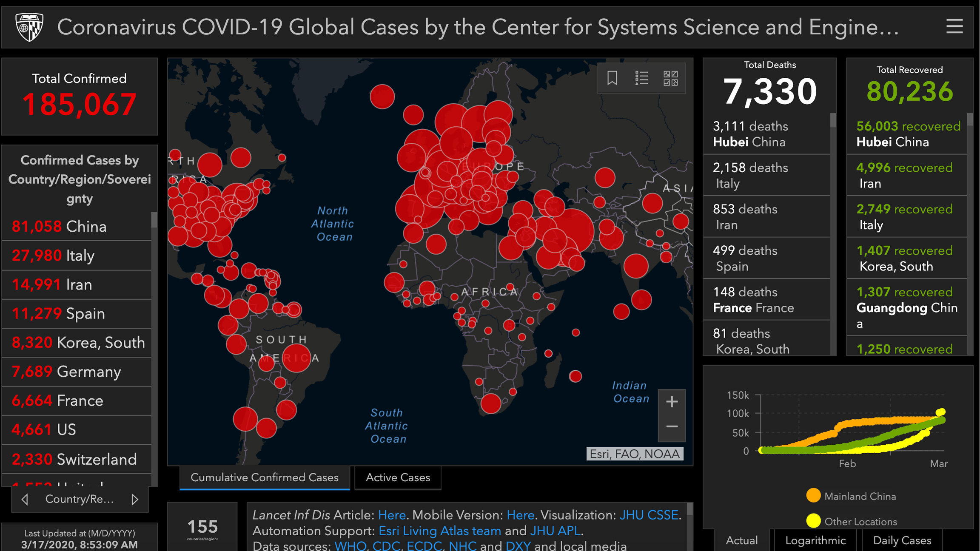Open the basemap gallery grid icon
This screenshot has width=980, height=551.
[671, 78]
